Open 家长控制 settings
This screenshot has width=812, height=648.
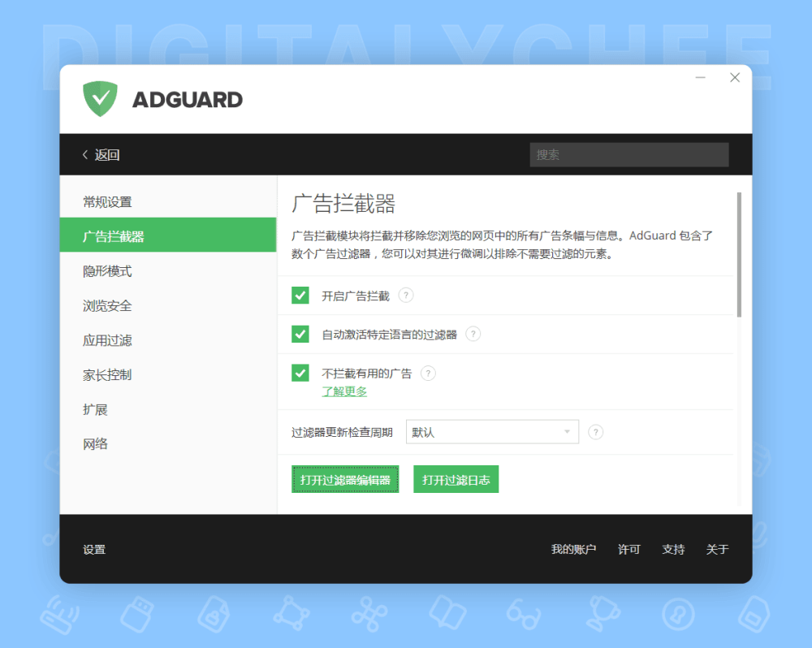click(168, 375)
